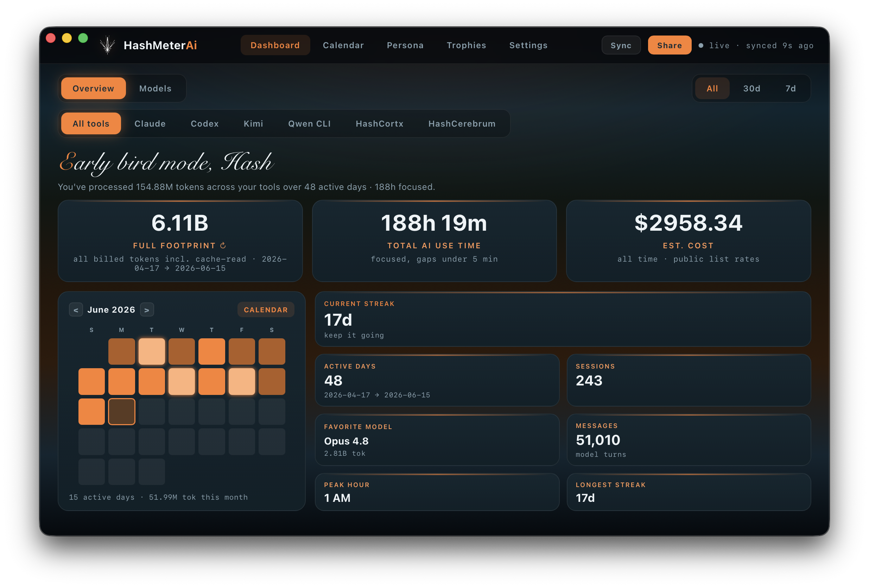Click the live status dot indicator
This screenshot has height=588, width=869.
701,46
